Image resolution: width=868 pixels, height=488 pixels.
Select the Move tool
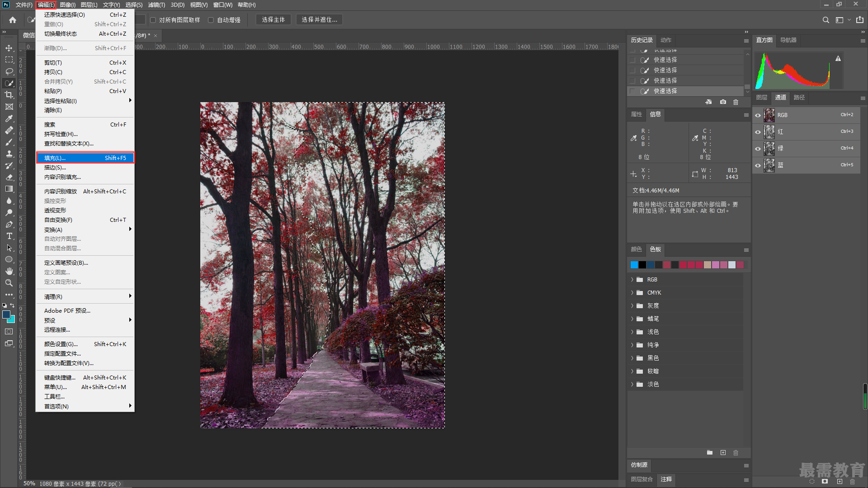coord(9,48)
